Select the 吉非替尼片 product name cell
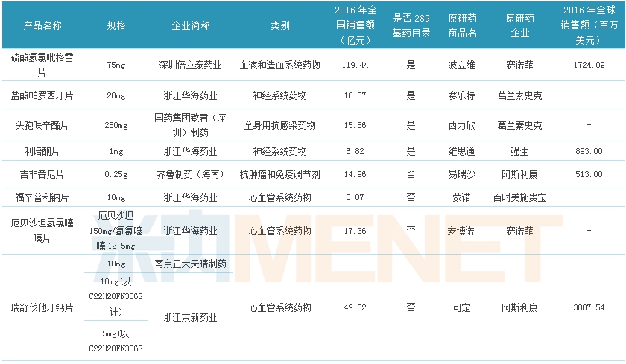 click(x=42, y=174)
